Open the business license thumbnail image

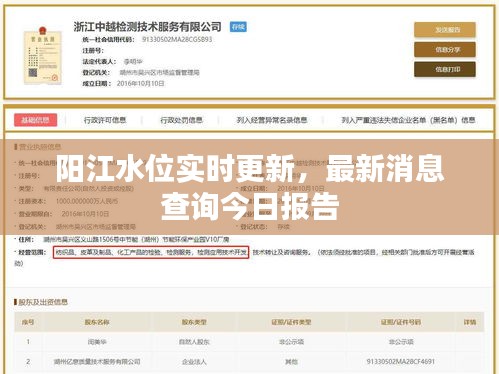click(x=43, y=55)
